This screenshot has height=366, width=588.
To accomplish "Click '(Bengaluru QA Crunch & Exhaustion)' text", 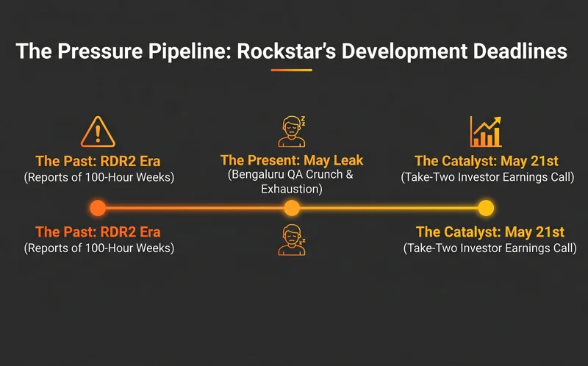I will tap(291, 182).
